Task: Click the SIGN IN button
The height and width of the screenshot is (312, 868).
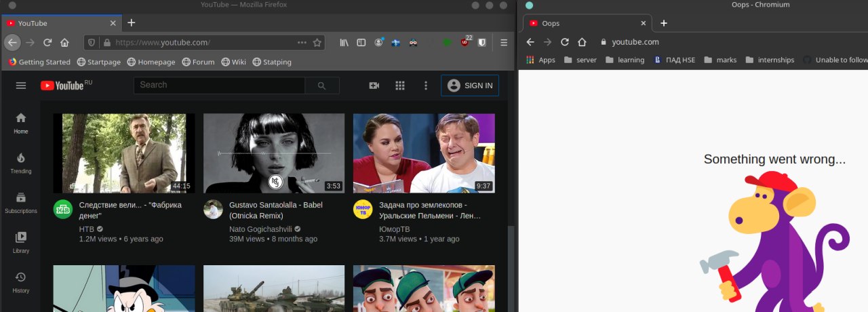Action: coord(470,85)
